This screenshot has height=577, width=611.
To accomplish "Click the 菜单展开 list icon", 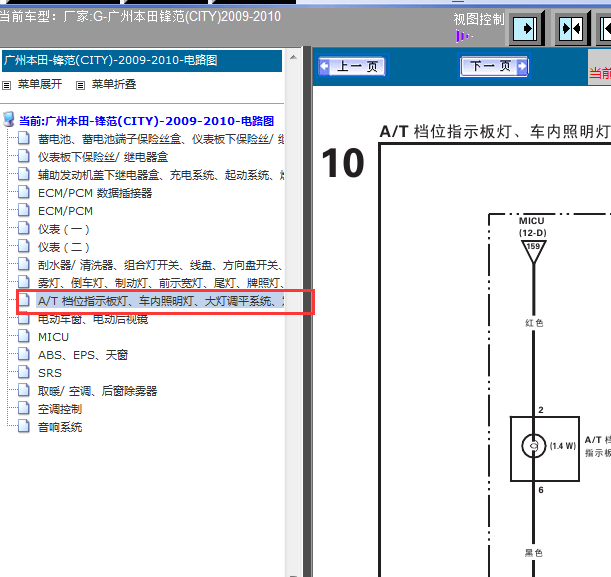I will tap(7, 85).
